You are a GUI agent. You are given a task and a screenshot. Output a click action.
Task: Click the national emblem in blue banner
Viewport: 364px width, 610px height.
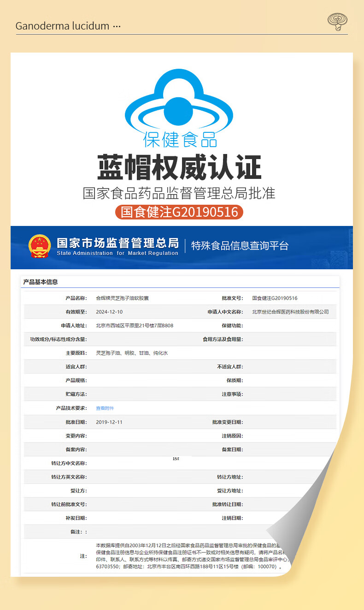[40, 247]
